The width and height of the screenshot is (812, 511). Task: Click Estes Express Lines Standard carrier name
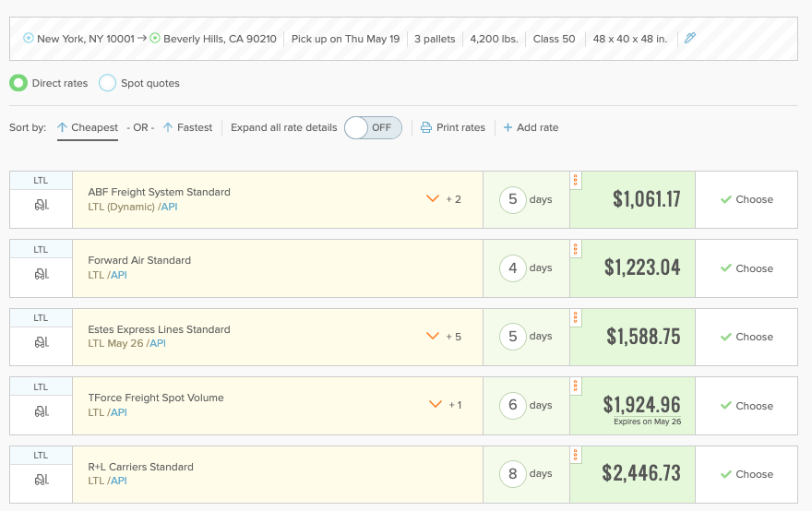click(x=159, y=329)
